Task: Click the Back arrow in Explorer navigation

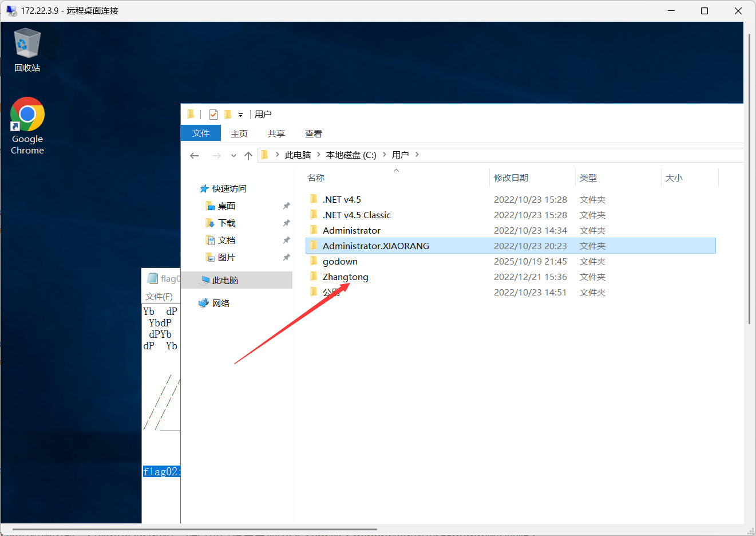Action: [195, 155]
